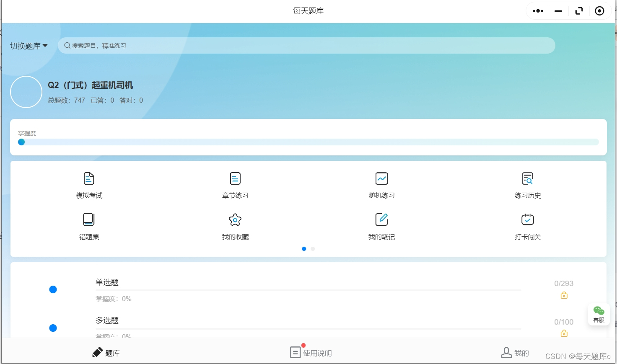Restore the window with the resize icon
The width and height of the screenshot is (617, 364).
(x=579, y=11)
